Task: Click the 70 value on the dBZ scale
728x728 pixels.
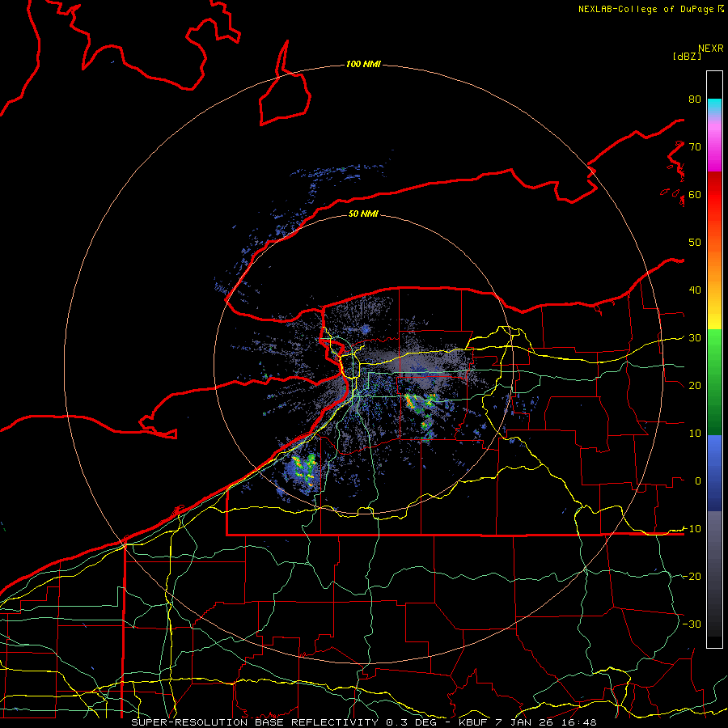Action: pos(695,146)
